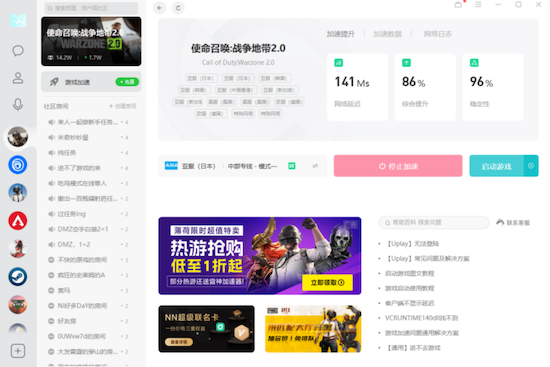Open the Warzone 2.0 game banner thumbnail
The image size is (550, 367).
pos(91,41)
